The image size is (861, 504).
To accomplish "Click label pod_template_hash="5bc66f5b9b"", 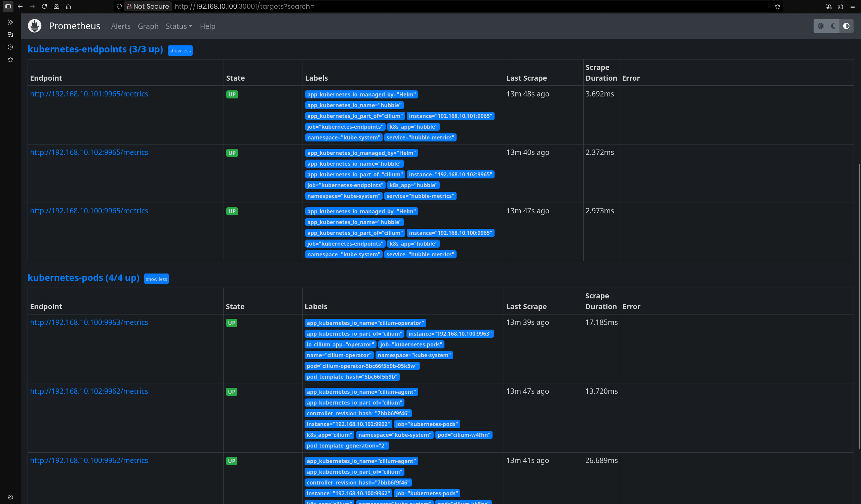I will [352, 377].
